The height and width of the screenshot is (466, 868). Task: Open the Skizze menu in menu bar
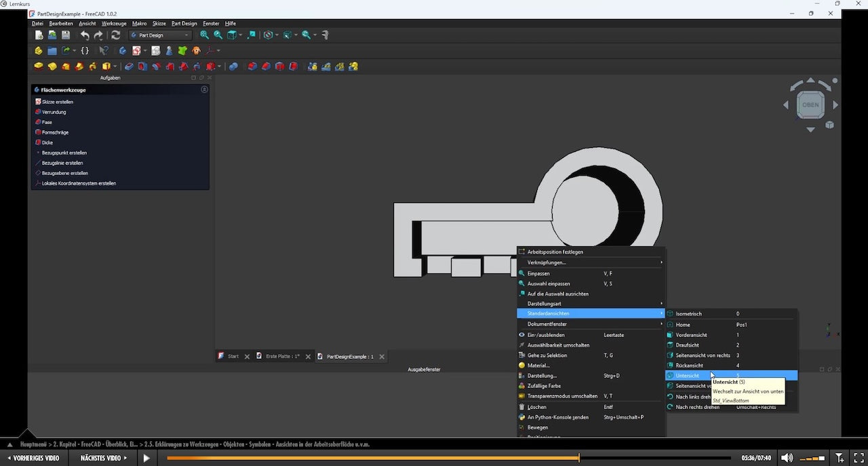click(x=159, y=24)
